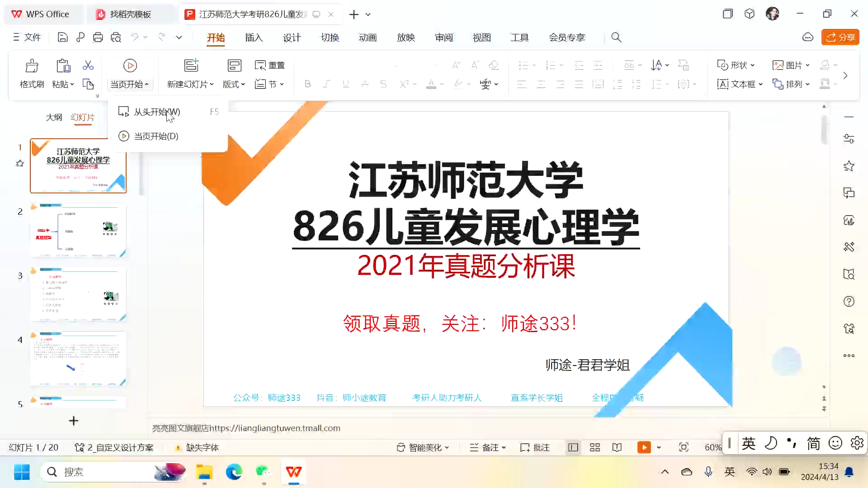Click the New Slide icon
The width and height of the screenshot is (868, 488).
(x=191, y=66)
